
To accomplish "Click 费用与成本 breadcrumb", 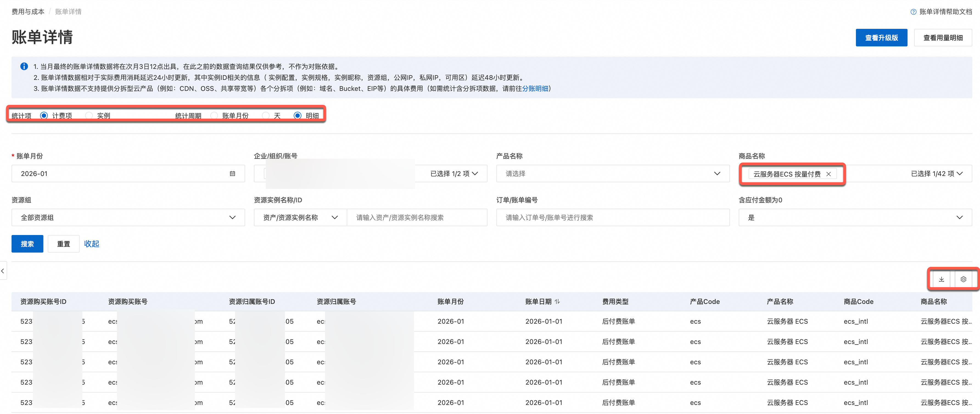I will 28,12.
